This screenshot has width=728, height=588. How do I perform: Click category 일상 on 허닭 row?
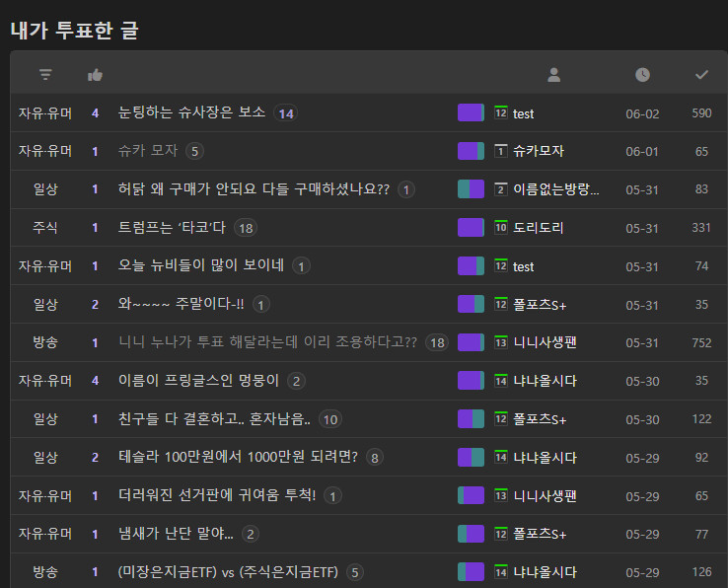coord(45,189)
